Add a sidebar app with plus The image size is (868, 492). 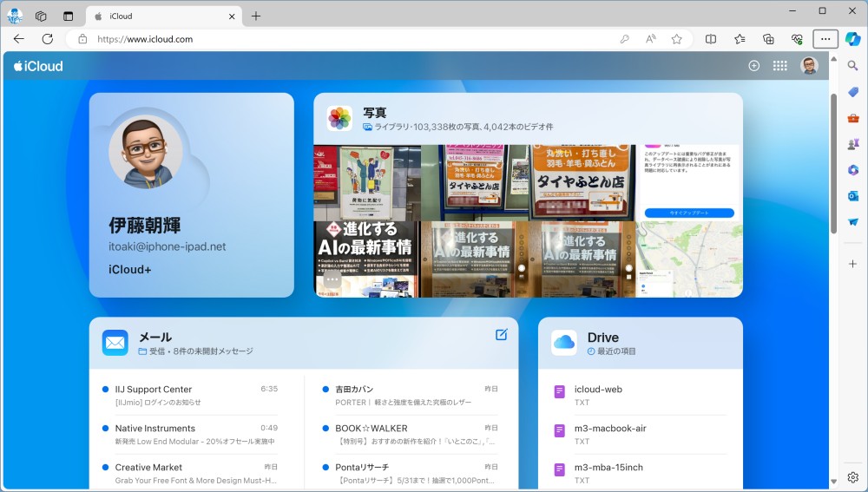tap(853, 264)
